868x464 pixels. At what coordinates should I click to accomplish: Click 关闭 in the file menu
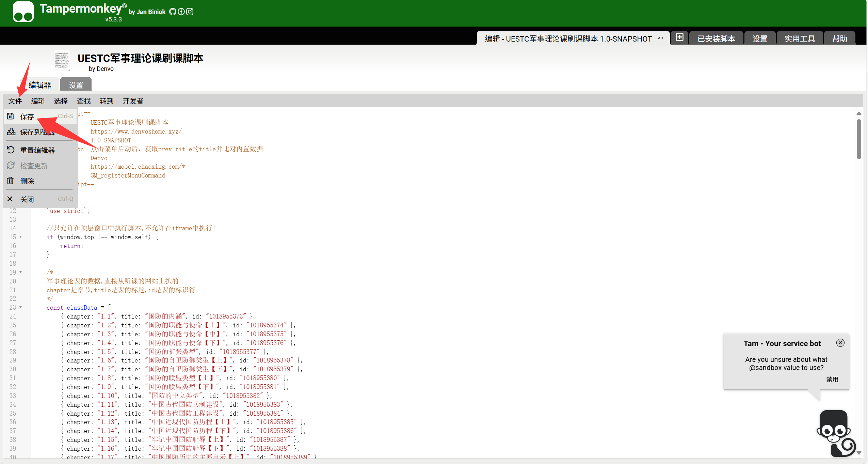coord(27,199)
